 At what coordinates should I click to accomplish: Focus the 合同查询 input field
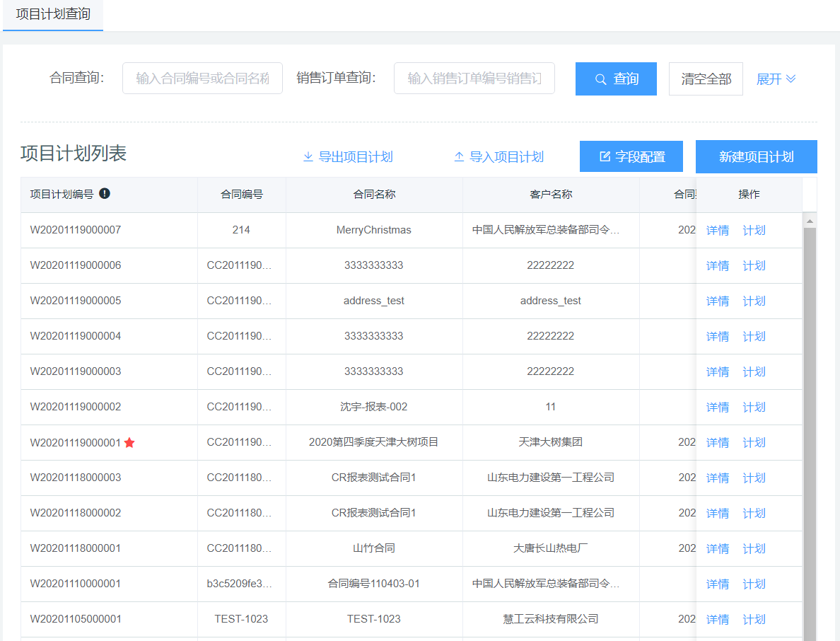coord(202,79)
